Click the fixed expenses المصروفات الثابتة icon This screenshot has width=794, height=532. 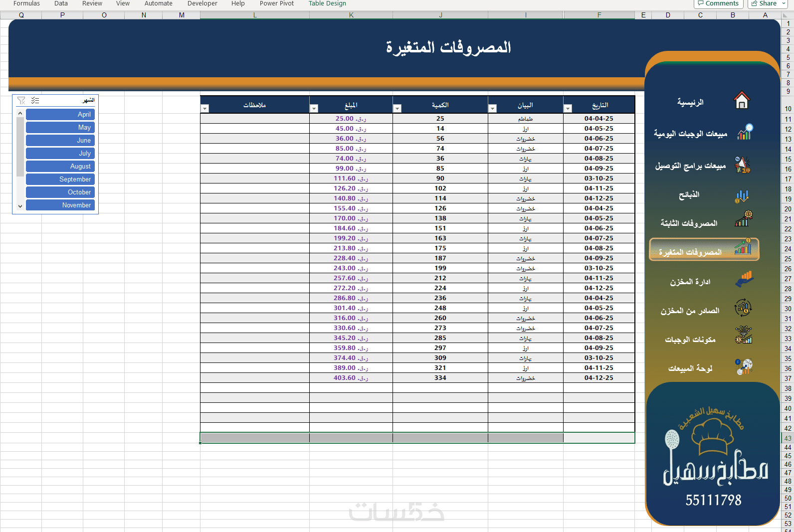click(x=743, y=218)
